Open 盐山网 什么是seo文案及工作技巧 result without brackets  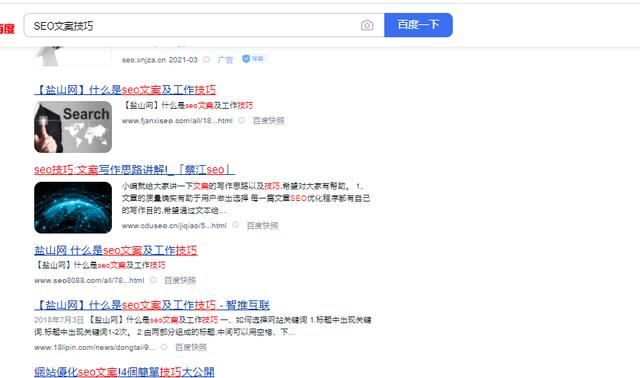pyautogui.click(x=116, y=250)
